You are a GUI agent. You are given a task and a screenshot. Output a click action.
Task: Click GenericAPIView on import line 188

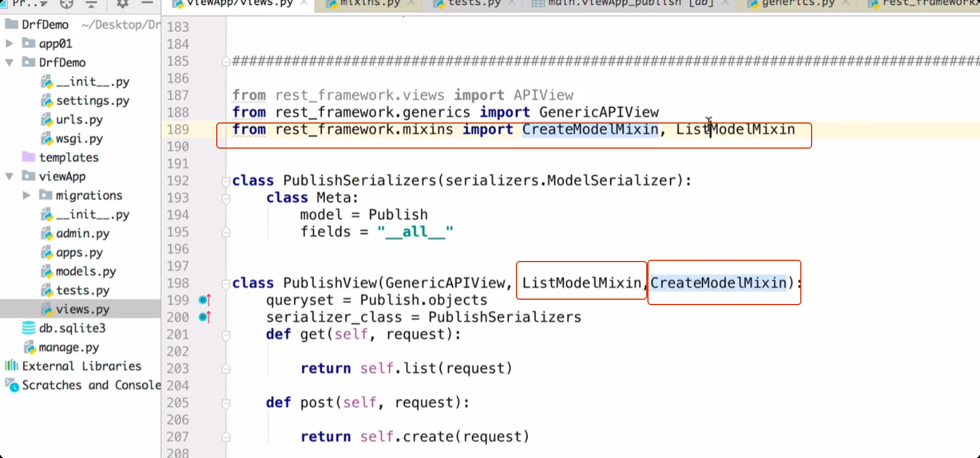coord(599,112)
